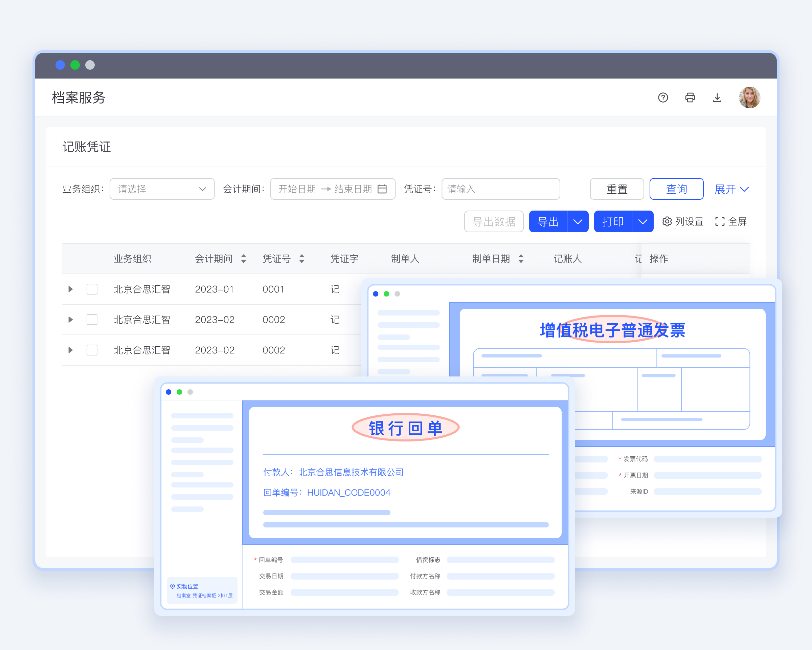
Task: Check the 2023-01 voucher 0001 row checkbox
Action: pyautogui.click(x=92, y=289)
